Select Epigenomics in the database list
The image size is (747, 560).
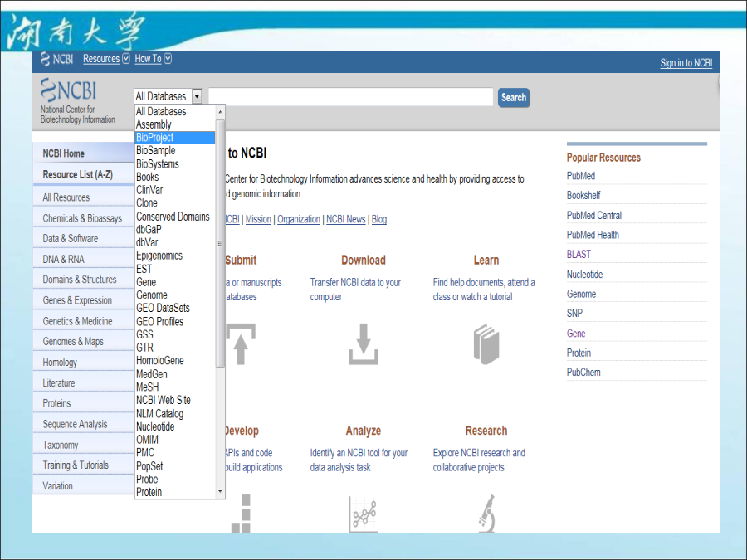(175, 256)
